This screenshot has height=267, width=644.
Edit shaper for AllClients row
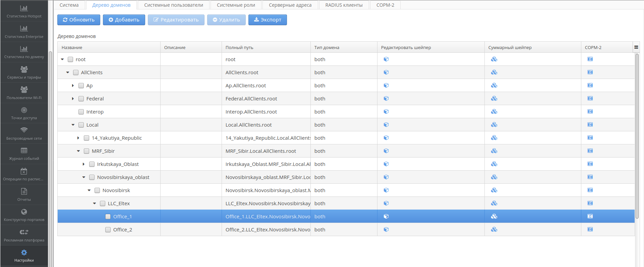386,72
